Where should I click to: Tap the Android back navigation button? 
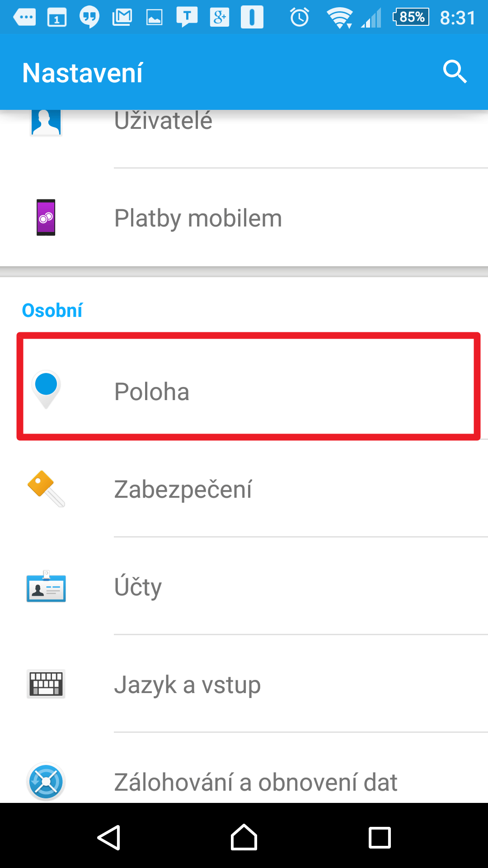[108, 837]
